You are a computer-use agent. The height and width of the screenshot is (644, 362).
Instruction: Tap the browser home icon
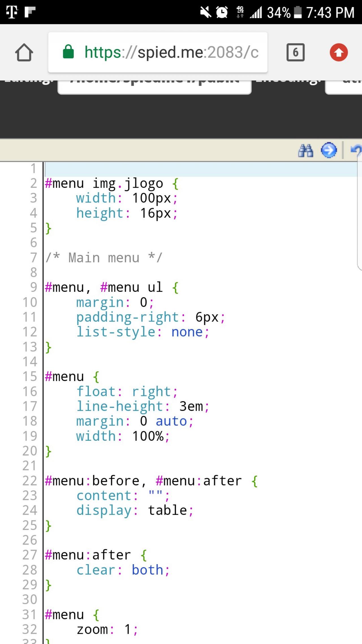pos(24,52)
